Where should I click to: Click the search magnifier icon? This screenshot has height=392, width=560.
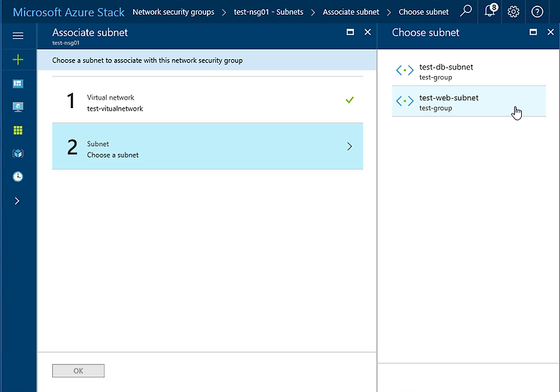pos(466,11)
